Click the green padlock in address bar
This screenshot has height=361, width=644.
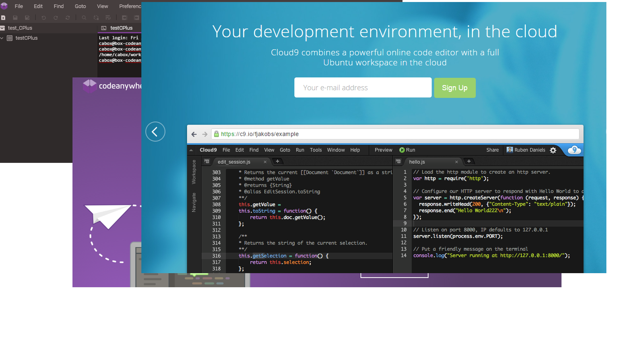[217, 134]
